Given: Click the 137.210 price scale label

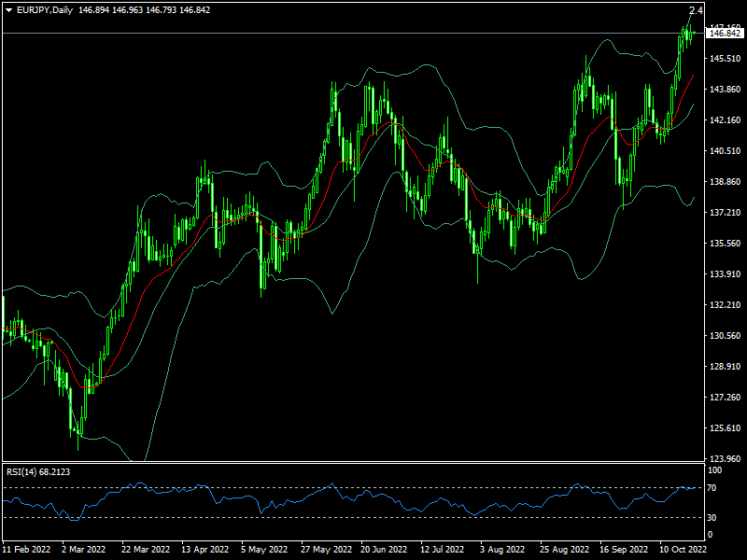Looking at the screenshot, I should (x=726, y=213).
